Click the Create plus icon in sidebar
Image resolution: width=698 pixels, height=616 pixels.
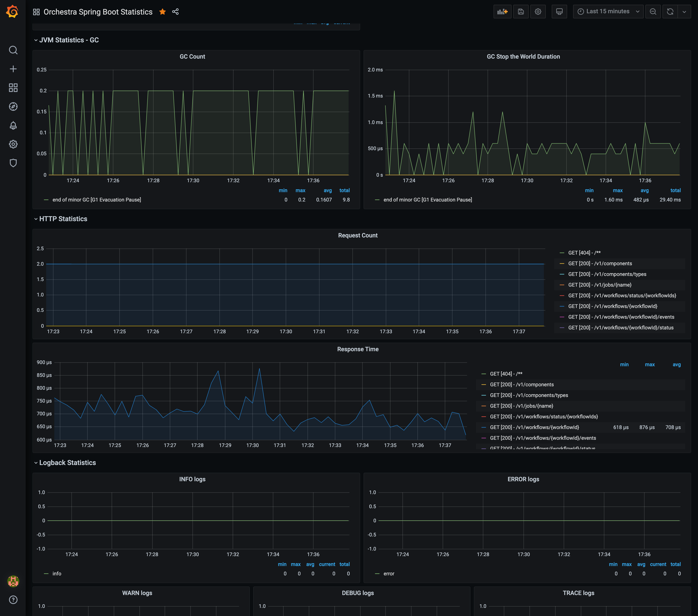[x=13, y=69]
